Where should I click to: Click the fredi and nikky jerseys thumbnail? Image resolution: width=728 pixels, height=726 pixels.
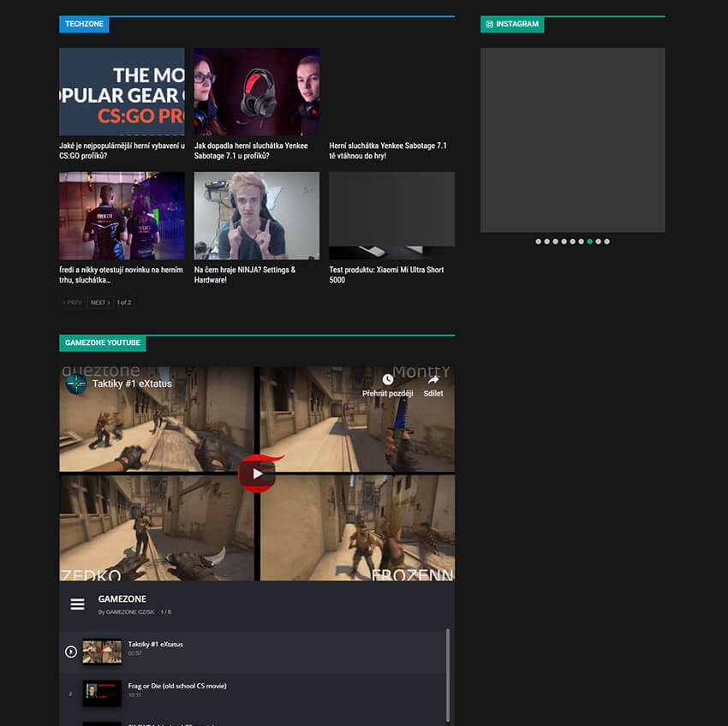(122, 216)
